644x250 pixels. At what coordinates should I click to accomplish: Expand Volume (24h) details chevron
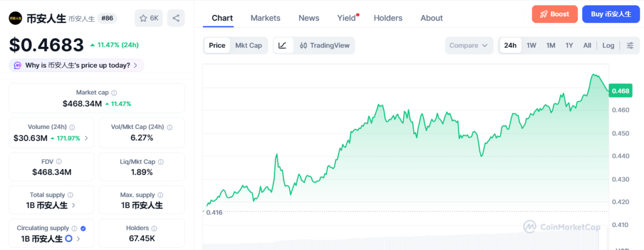tap(86, 138)
